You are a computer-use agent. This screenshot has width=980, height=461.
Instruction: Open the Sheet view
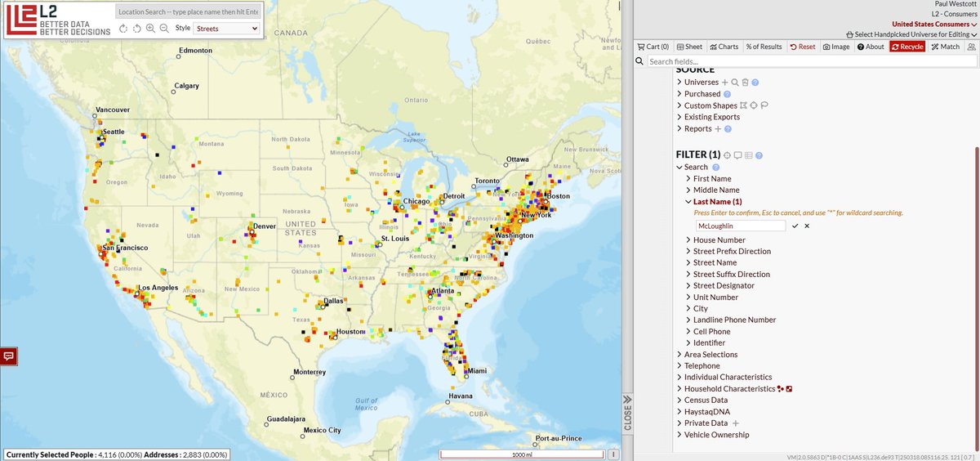pos(689,47)
